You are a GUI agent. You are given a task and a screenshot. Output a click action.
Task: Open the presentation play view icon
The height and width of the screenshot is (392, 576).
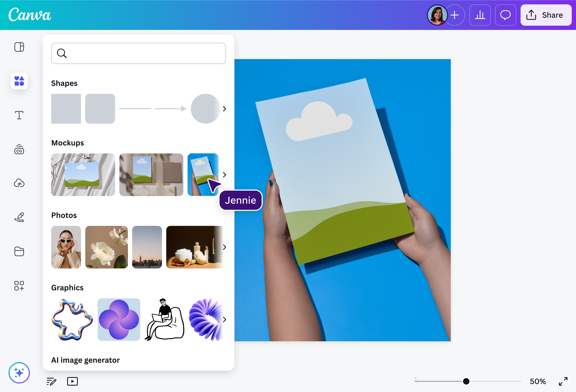pos(72,381)
